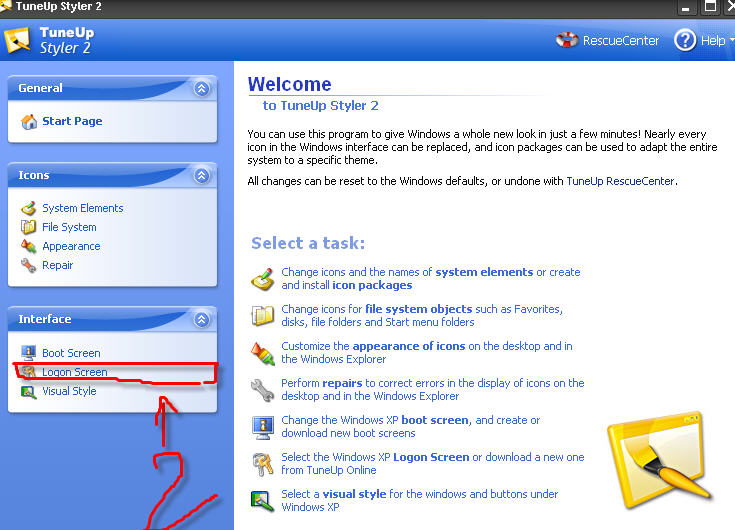Screen dimensions: 735x530
Task: Open Repair in the sidebar
Action: point(58,265)
